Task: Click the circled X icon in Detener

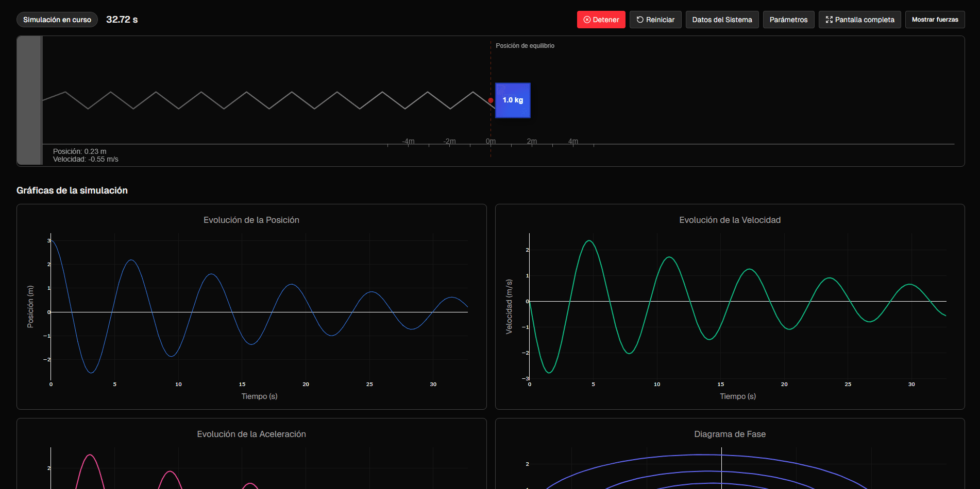Action: click(x=587, y=20)
